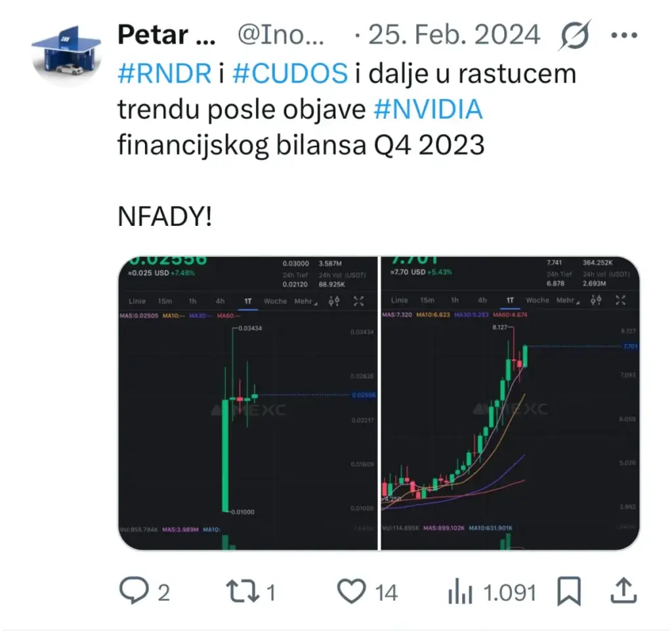Open the three-dot more options menu
Viewport: 672px width, 631px height.
pos(623,35)
